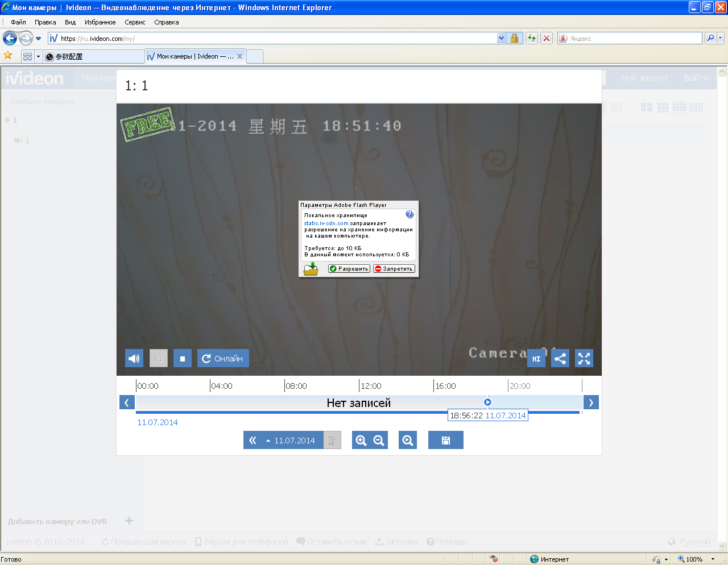This screenshot has width=728, height=565.
Task: Select server 1 in camera tree
Action: click(x=15, y=120)
